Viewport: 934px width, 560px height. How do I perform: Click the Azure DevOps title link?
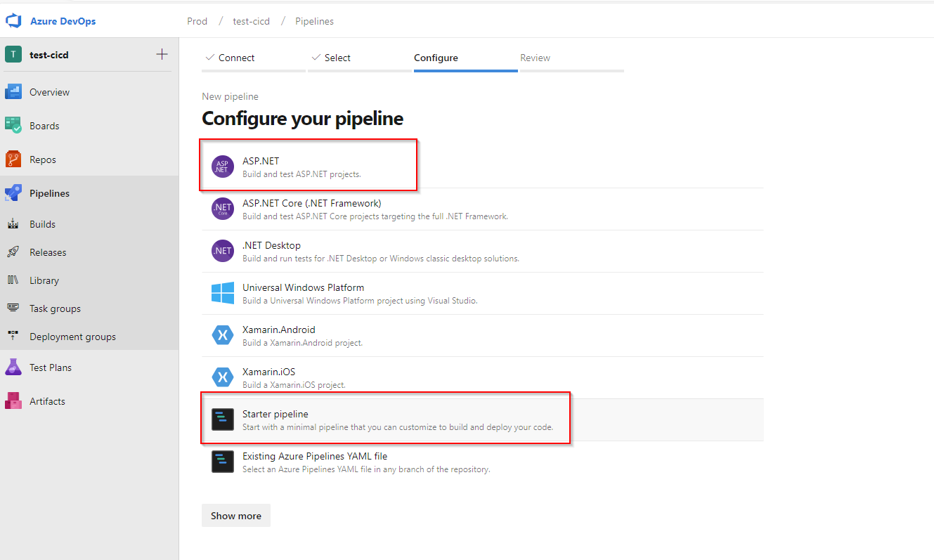pyautogui.click(x=63, y=21)
